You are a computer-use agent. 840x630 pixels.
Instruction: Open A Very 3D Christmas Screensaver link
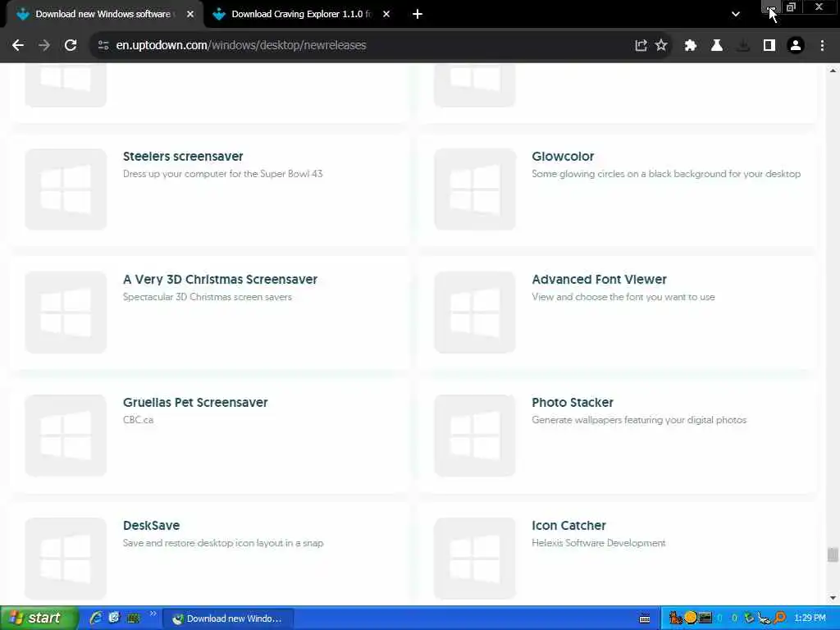(220, 280)
